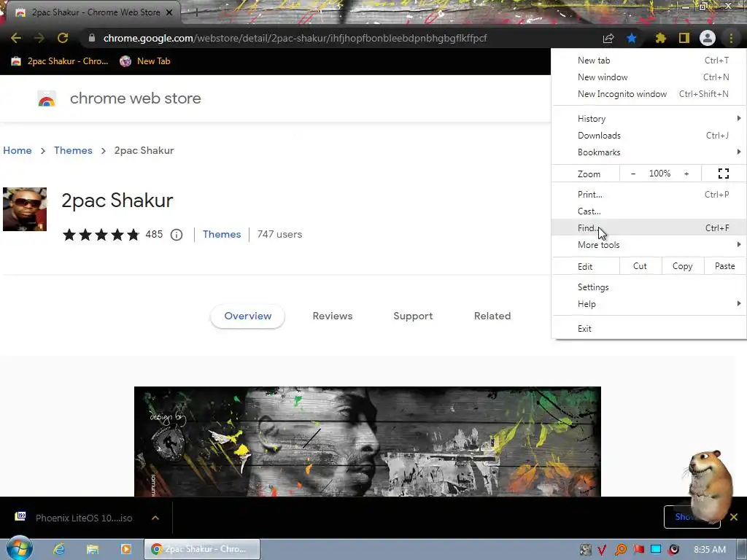747x560 pixels.
Task: Switch to the Reviews tab
Action: [333, 316]
